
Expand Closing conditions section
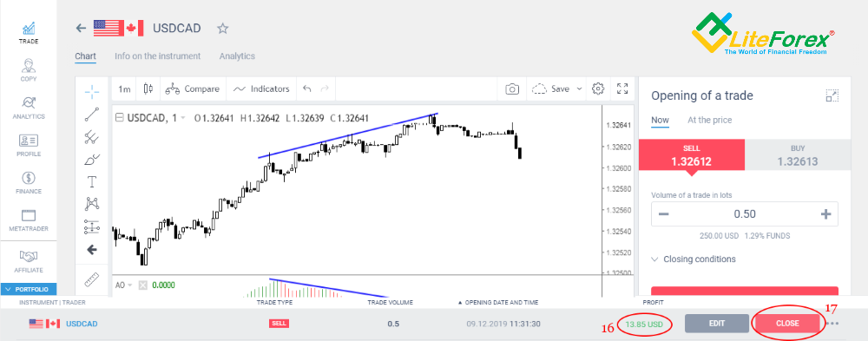point(694,259)
